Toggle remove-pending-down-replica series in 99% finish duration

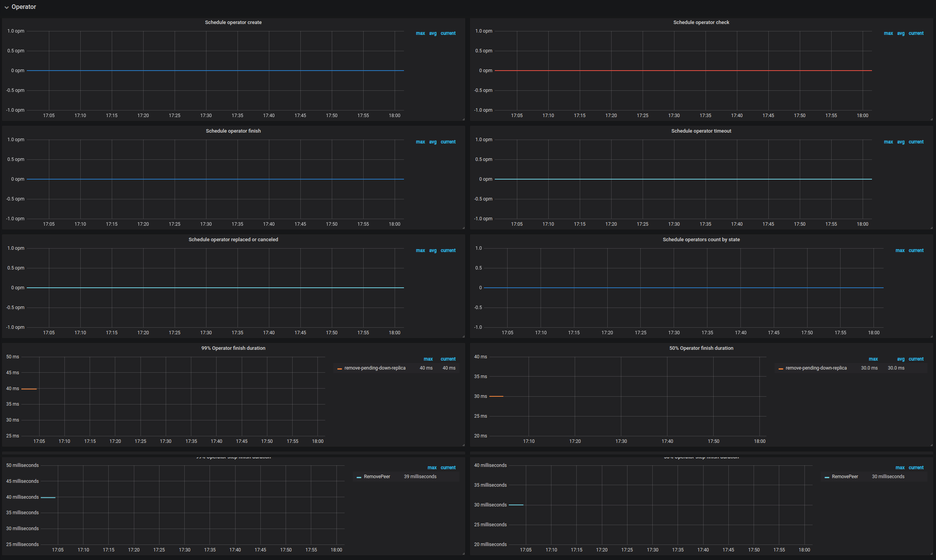point(375,368)
